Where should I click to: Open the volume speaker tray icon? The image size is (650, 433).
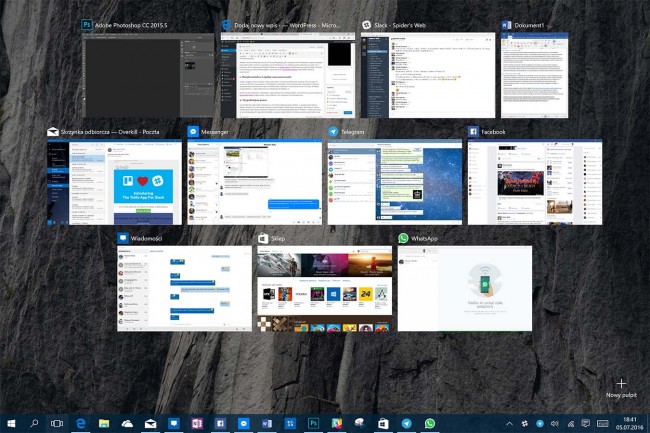[555, 423]
